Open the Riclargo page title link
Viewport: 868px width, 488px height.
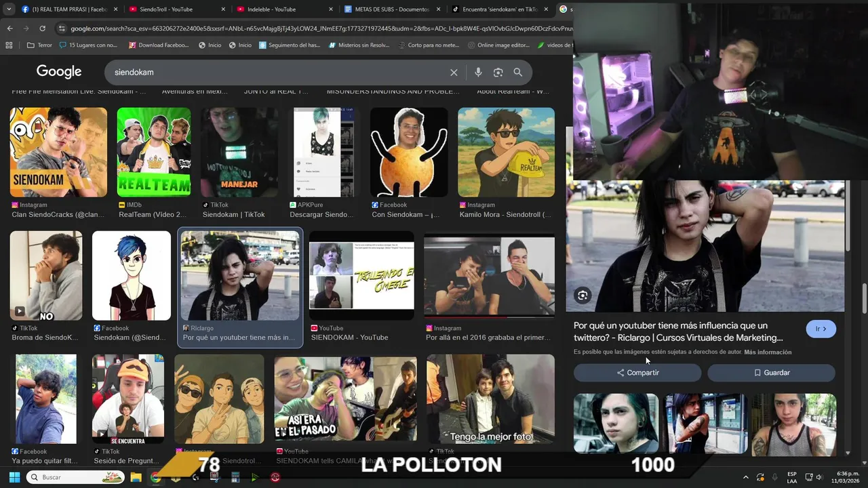[x=678, y=331]
